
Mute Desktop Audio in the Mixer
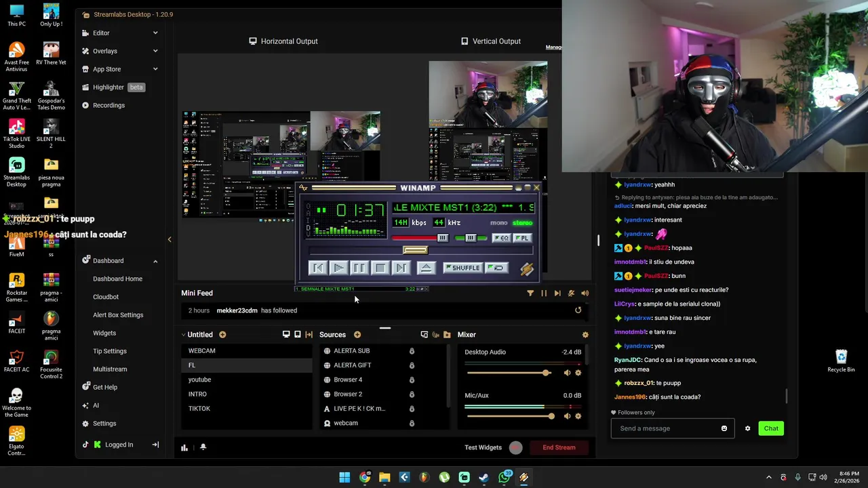coord(567,373)
